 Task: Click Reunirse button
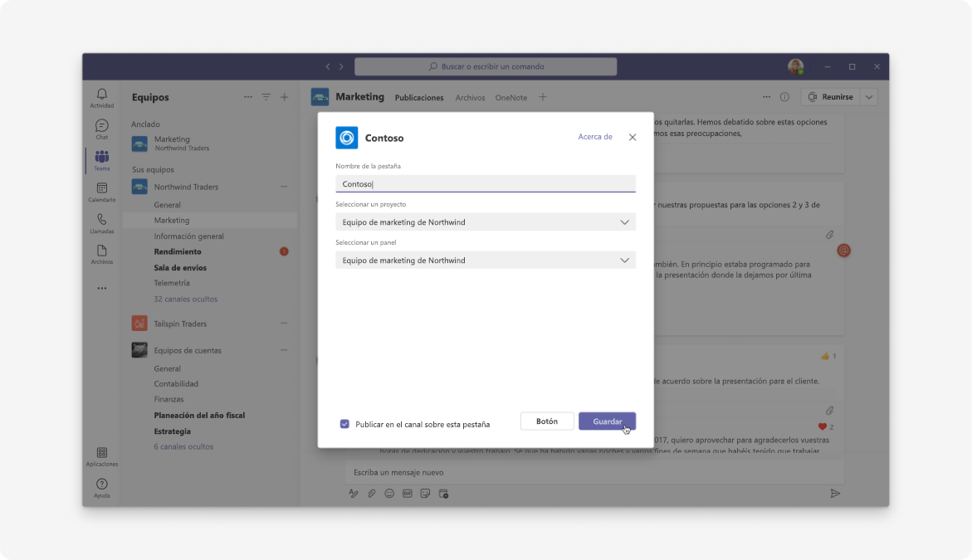(x=831, y=96)
